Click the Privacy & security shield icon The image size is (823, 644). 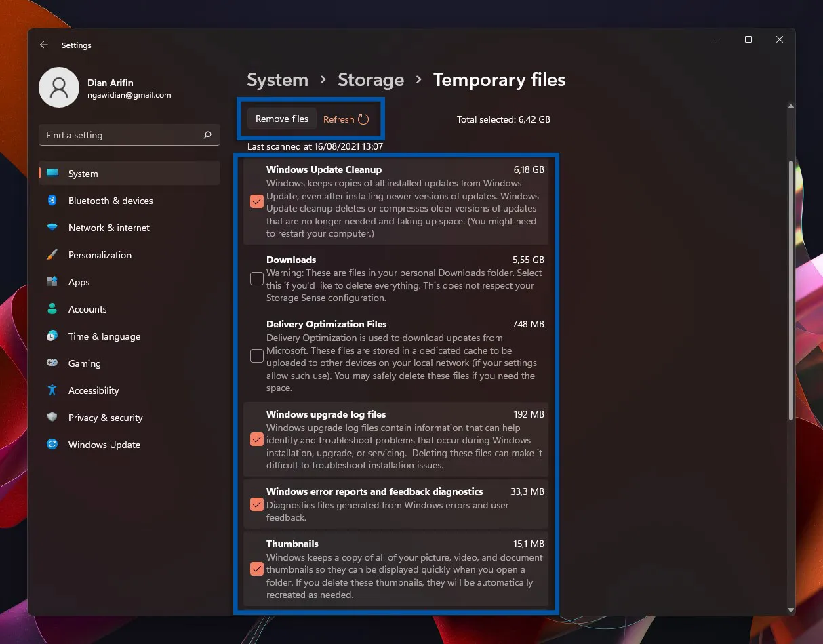pos(52,418)
